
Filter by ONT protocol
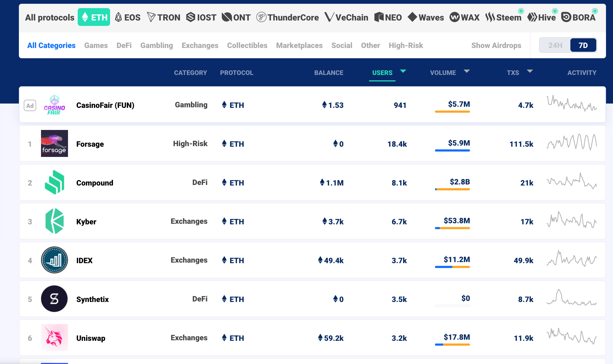click(236, 18)
